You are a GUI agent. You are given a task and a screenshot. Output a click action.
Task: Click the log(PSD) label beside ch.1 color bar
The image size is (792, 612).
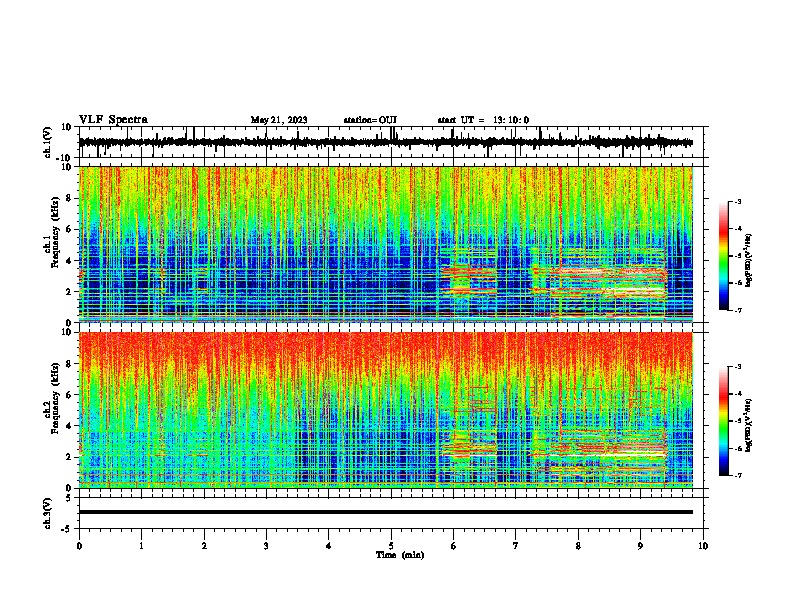point(749,260)
